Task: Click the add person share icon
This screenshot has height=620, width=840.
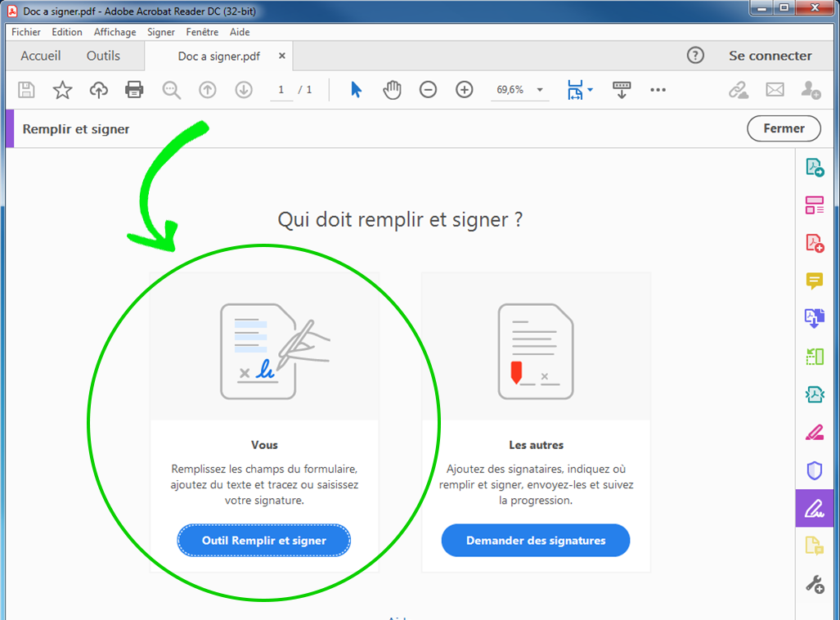Action: click(x=811, y=89)
